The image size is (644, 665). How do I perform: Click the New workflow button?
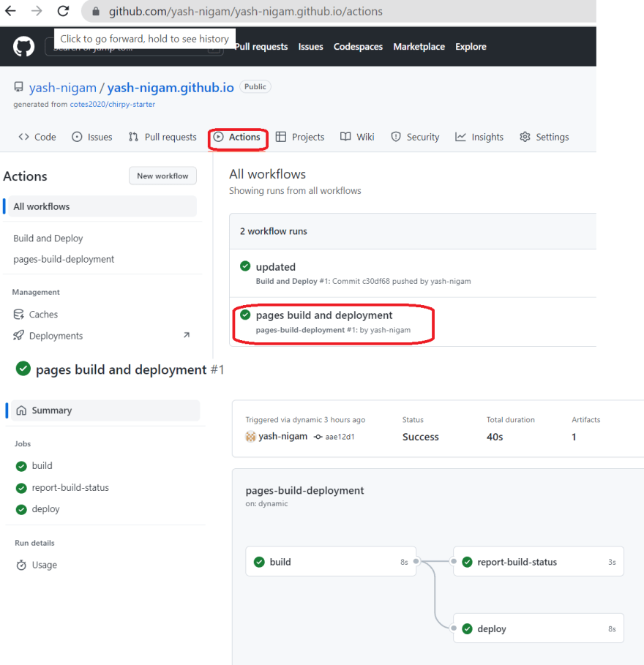coord(162,176)
